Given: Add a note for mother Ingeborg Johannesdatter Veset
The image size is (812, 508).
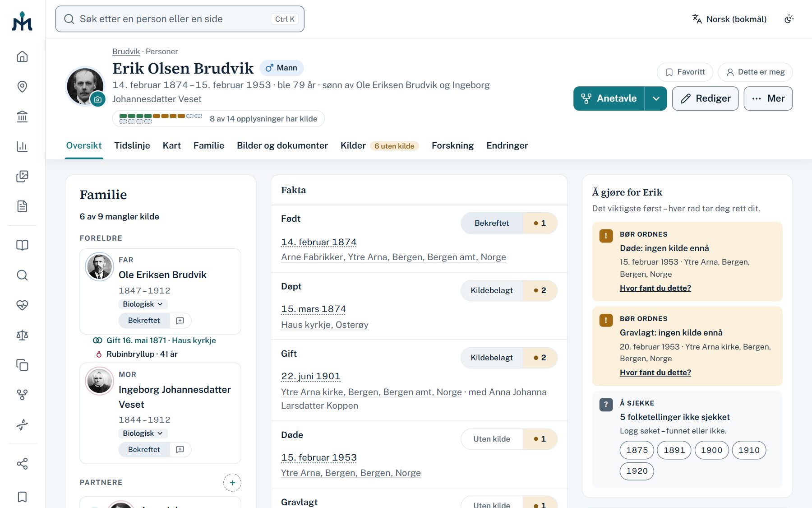Looking at the screenshot, I should [180, 450].
